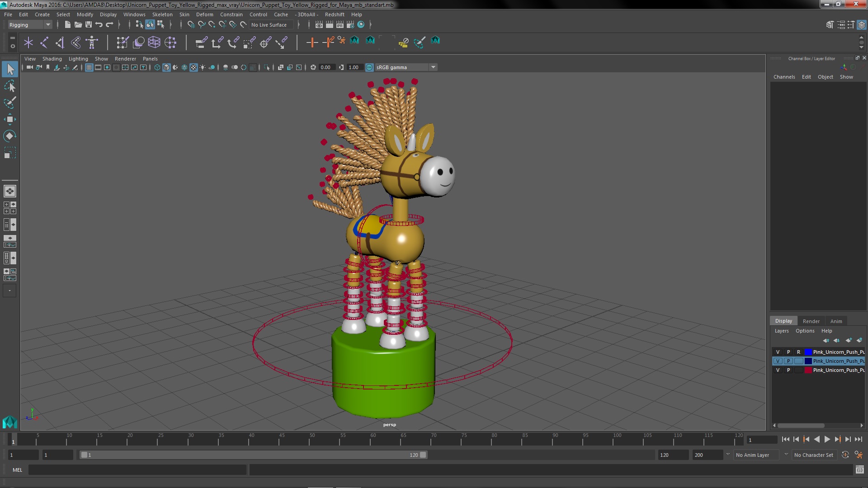Switch to the Anim layer tab
Viewport: 868px width, 488px height.
click(x=836, y=321)
